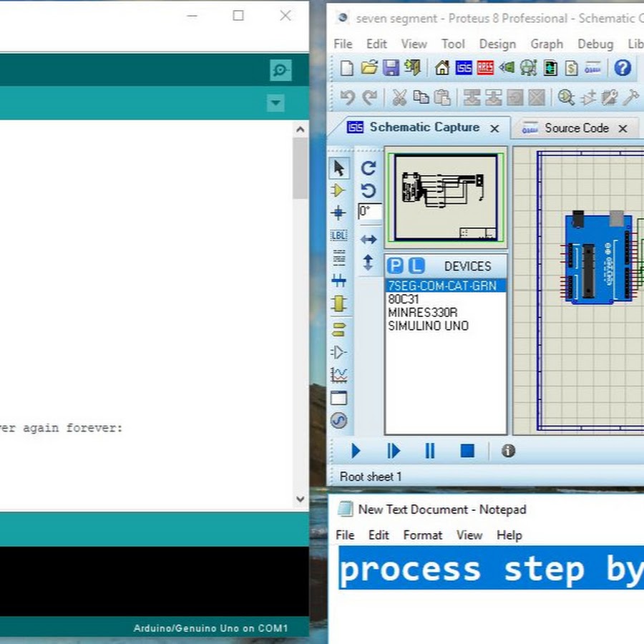Pause the Proteus simulation

[430, 451]
